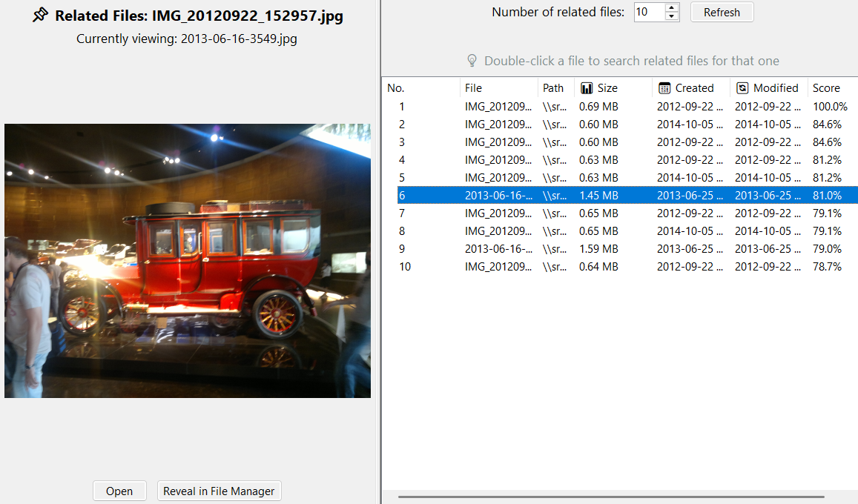Screen dimensions: 858x504
Task: Click the double-click hint text
Action: tap(632, 61)
